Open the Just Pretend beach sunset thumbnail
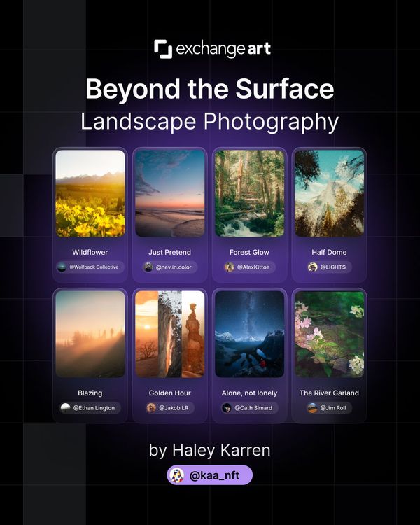 [x=170, y=193]
